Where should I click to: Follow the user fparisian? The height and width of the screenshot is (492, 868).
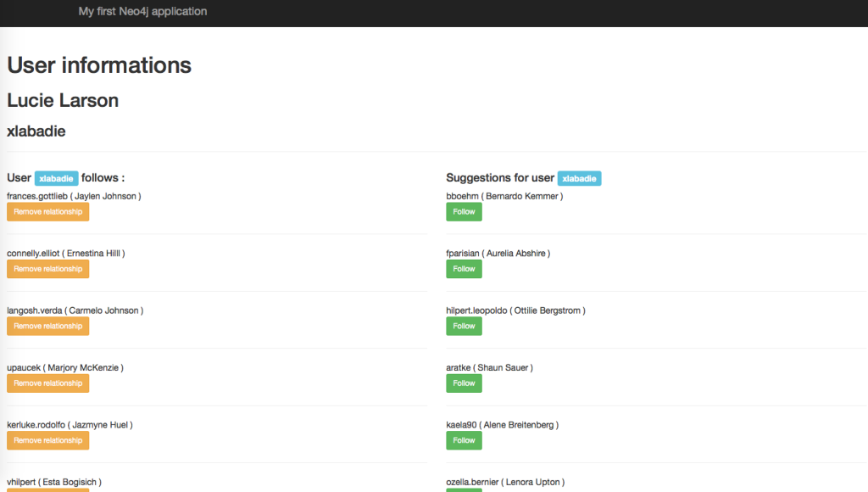pyautogui.click(x=464, y=268)
